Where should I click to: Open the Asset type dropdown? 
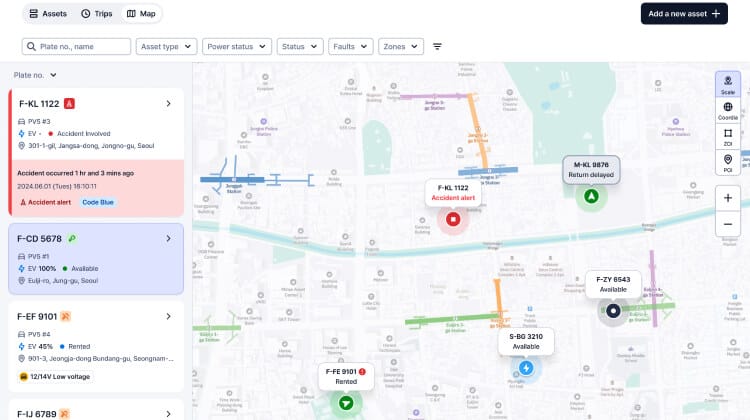(165, 47)
